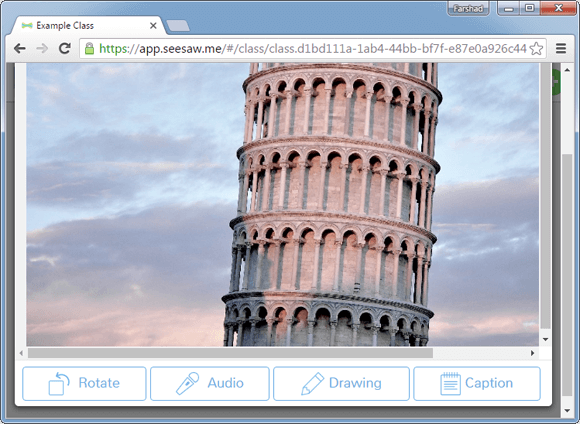The width and height of the screenshot is (580, 424).
Task: Click the green padlock security icon
Action: coord(89,48)
